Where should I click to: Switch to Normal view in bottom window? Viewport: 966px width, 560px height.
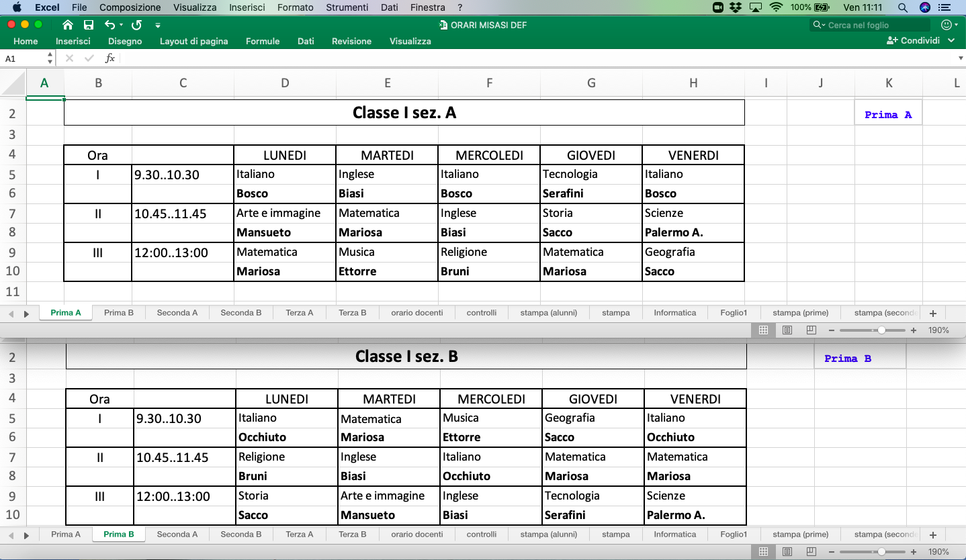click(x=763, y=552)
